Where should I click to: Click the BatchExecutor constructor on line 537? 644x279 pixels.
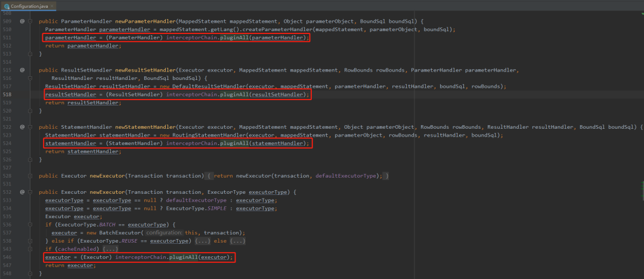(120, 232)
